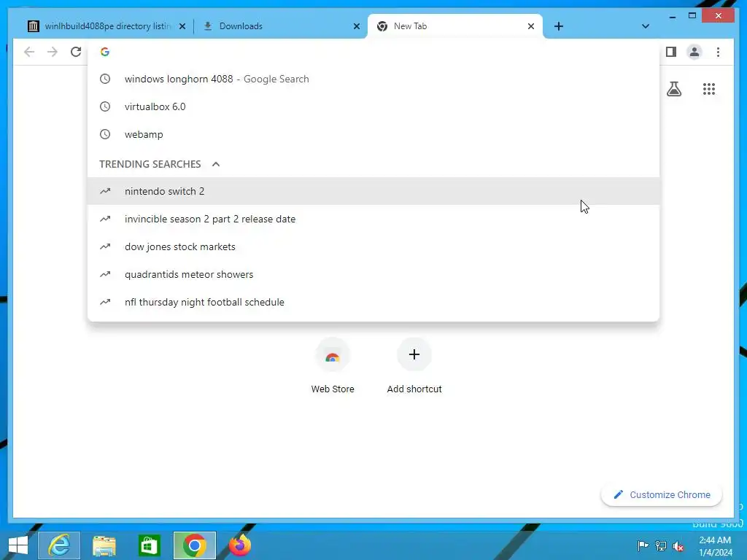747x560 pixels.
Task: Click the clock icon beside 'webamp'
Action: (105, 134)
